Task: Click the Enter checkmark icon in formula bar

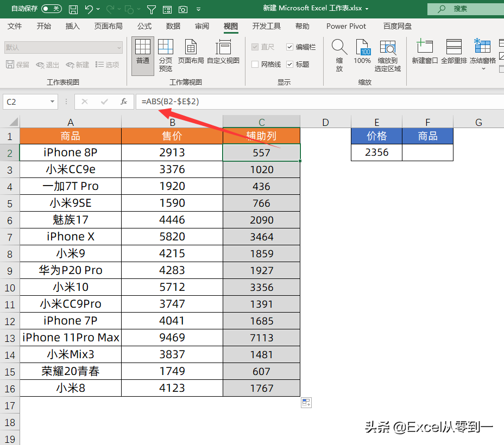Action: [104, 102]
